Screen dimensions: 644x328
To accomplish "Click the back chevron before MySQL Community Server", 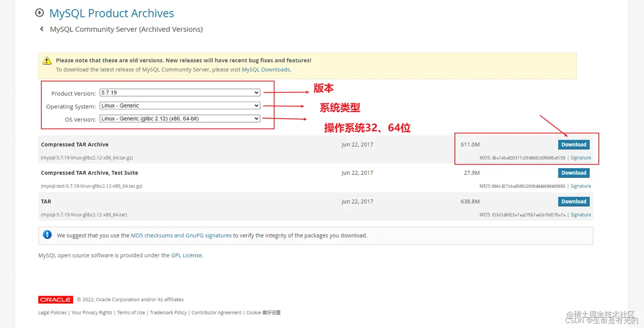I will coord(41,29).
